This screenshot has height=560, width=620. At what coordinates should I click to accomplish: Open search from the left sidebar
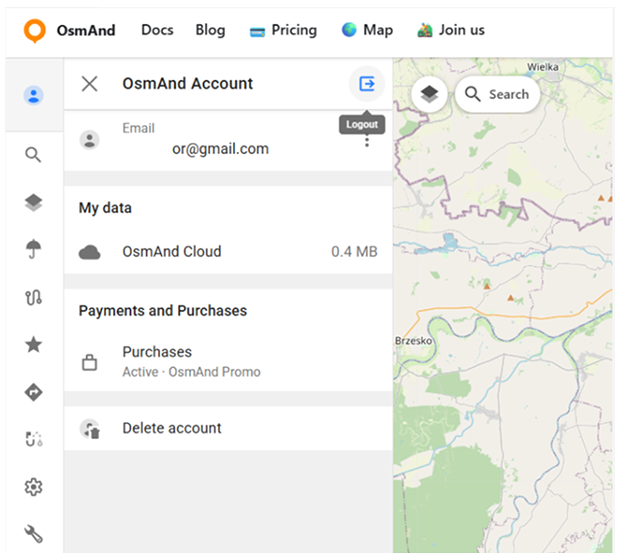click(33, 155)
